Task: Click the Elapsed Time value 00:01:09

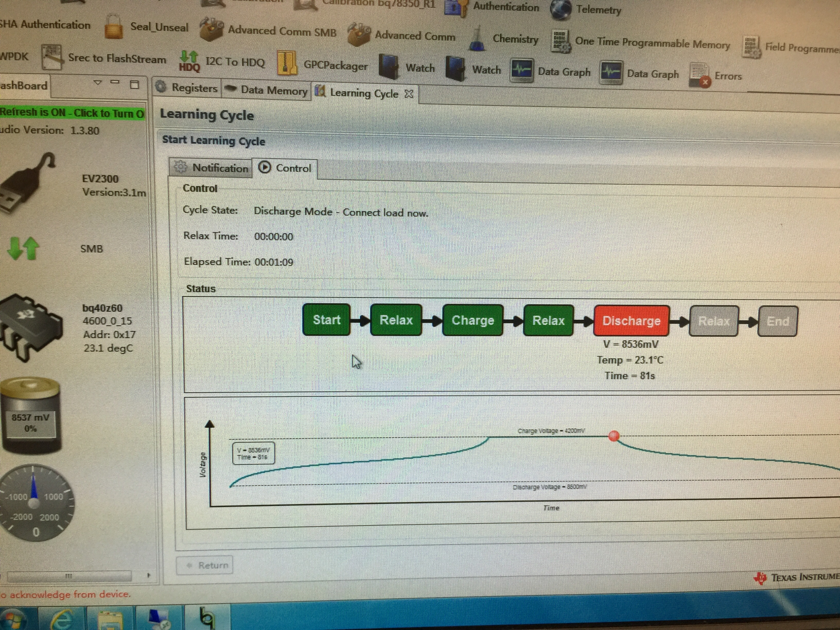Action: (x=274, y=262)
